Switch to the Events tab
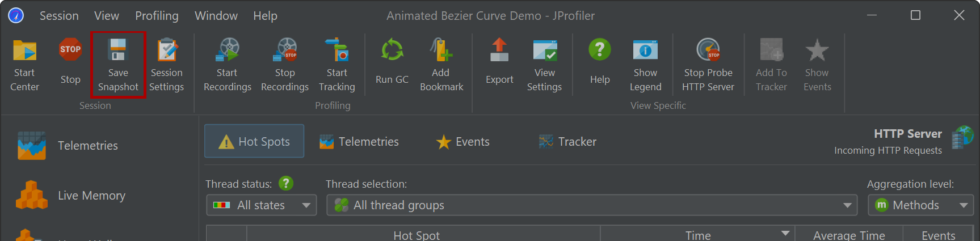980x241 pixels. (462, 142)
